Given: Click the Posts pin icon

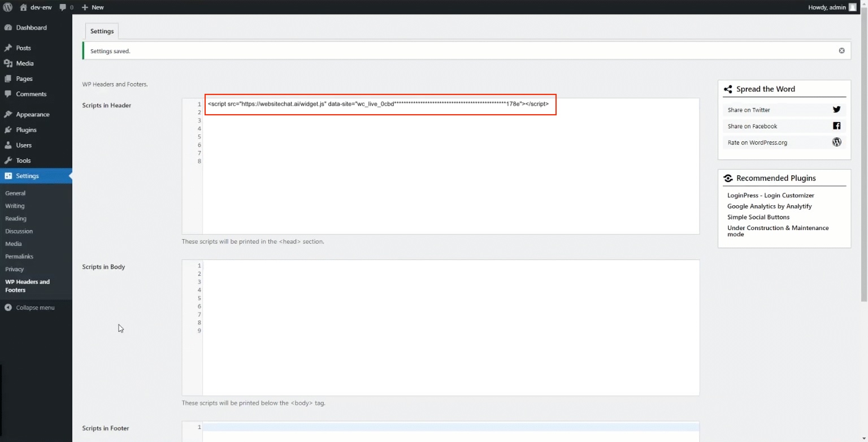Looking at the screenshot, I should 8,48.
